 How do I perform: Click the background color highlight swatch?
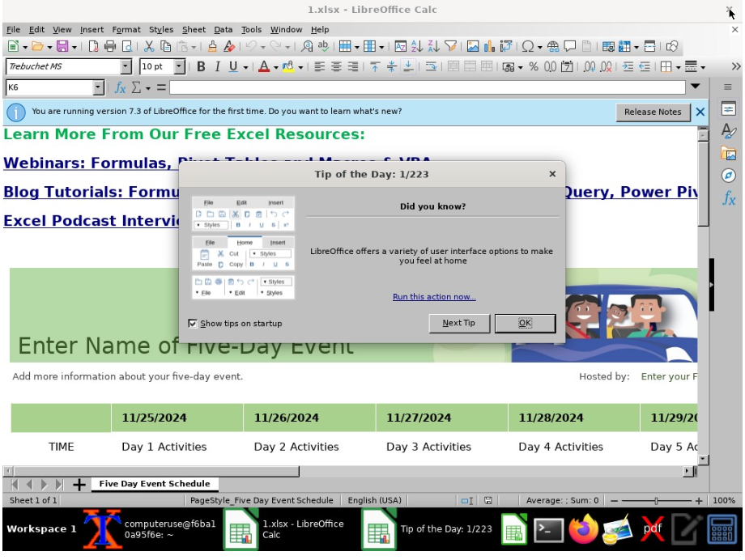point(288,66)
